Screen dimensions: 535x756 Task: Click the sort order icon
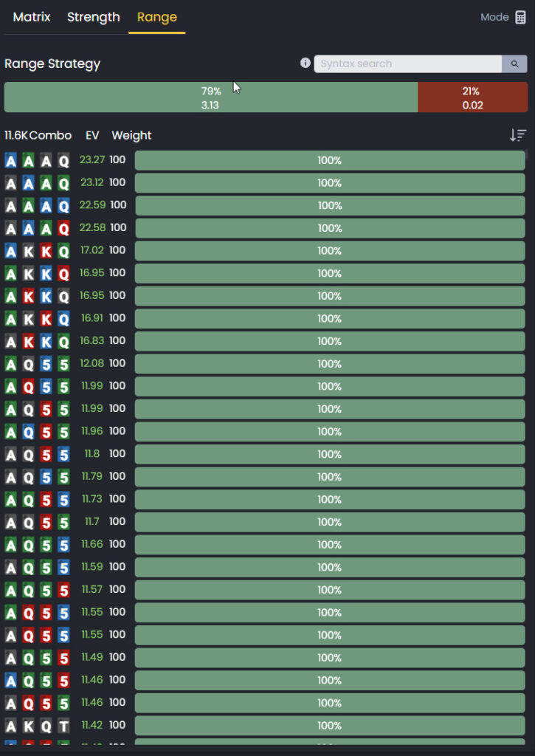(x=517, y=135)
